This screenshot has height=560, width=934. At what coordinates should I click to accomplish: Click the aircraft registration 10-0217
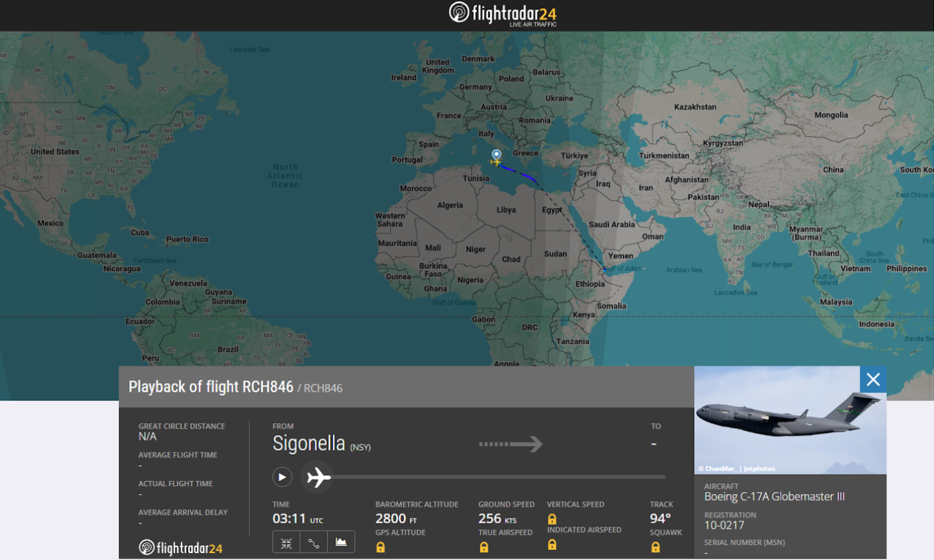(724, 525)
